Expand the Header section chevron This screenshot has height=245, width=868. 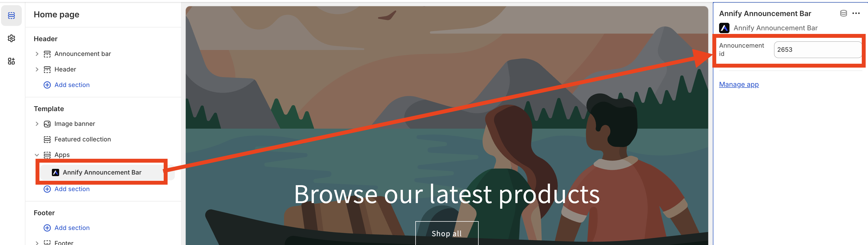pyautogui.click(x=37, y=69)
